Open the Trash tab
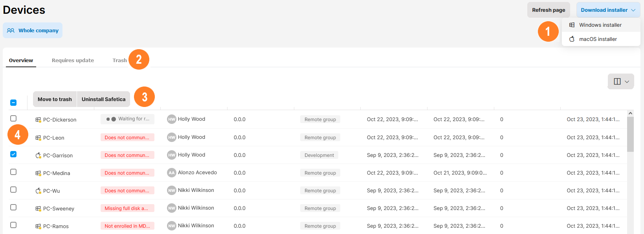644x234 pixels. click(x=119, y=60)
